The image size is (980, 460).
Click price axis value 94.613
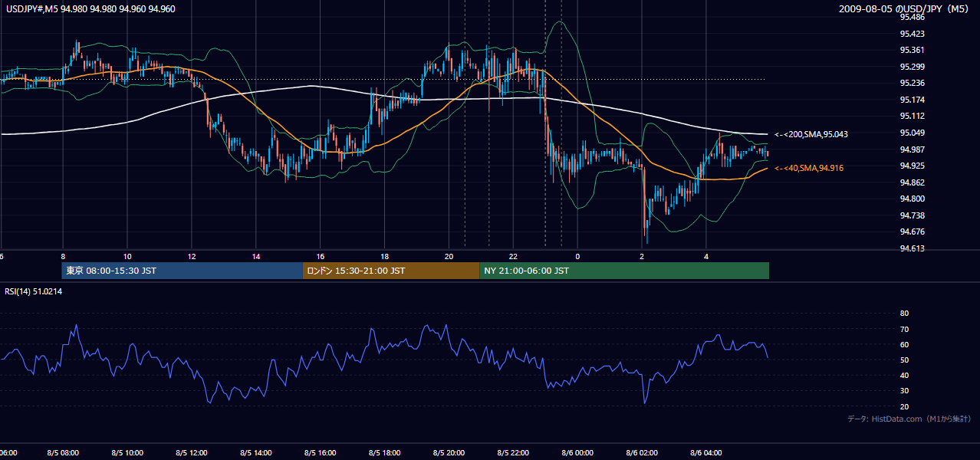coord(913,248)
